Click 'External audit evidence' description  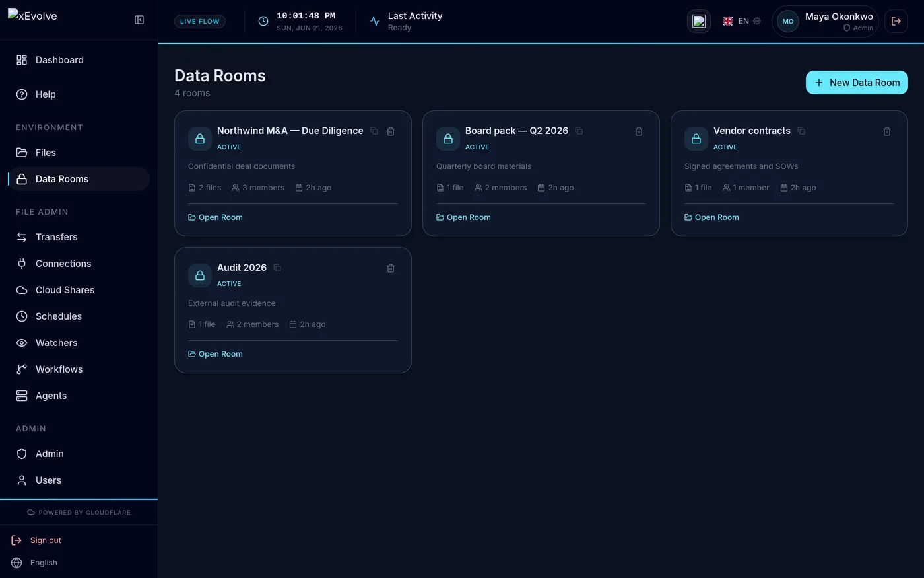tap(232, 303)
